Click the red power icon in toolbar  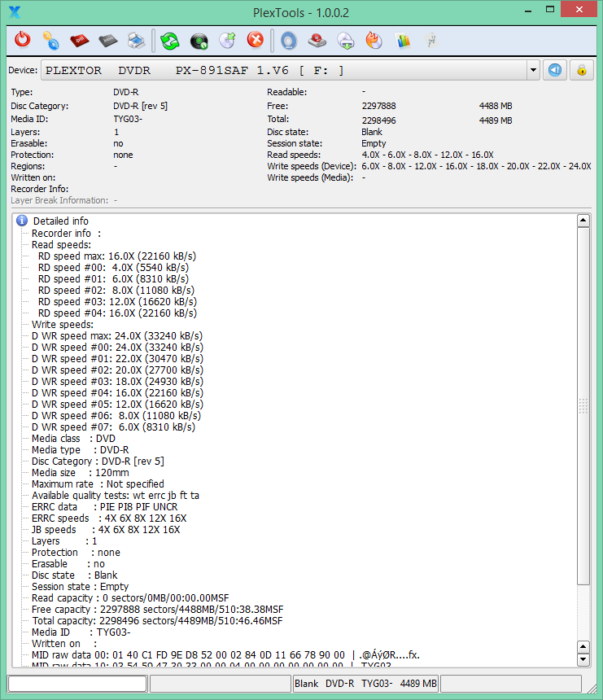22,40
